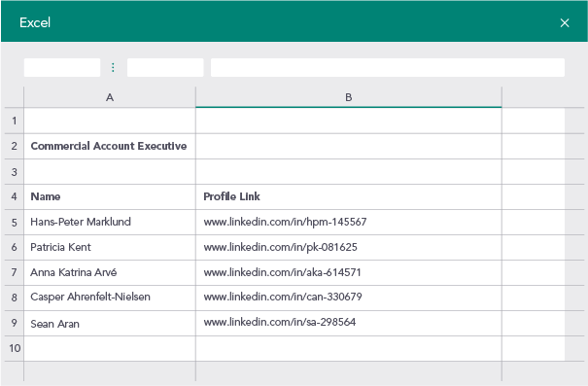Select the Profile Link header cell
The width and height of the screenshot is (588, 386).
pos(348,196)
